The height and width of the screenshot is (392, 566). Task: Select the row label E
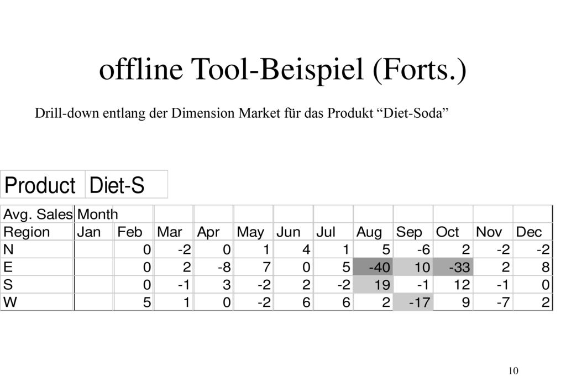(x=38, y=267)
